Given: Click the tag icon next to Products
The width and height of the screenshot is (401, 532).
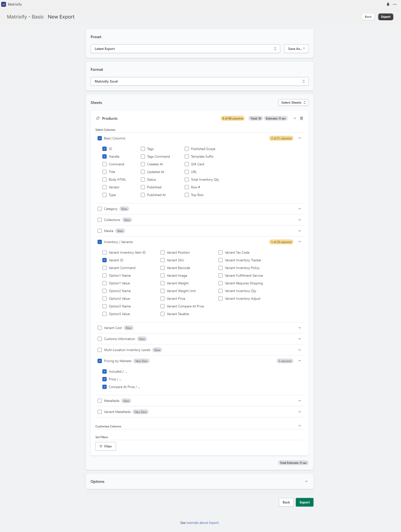Looking at the screenshot, I should [97, 118].
